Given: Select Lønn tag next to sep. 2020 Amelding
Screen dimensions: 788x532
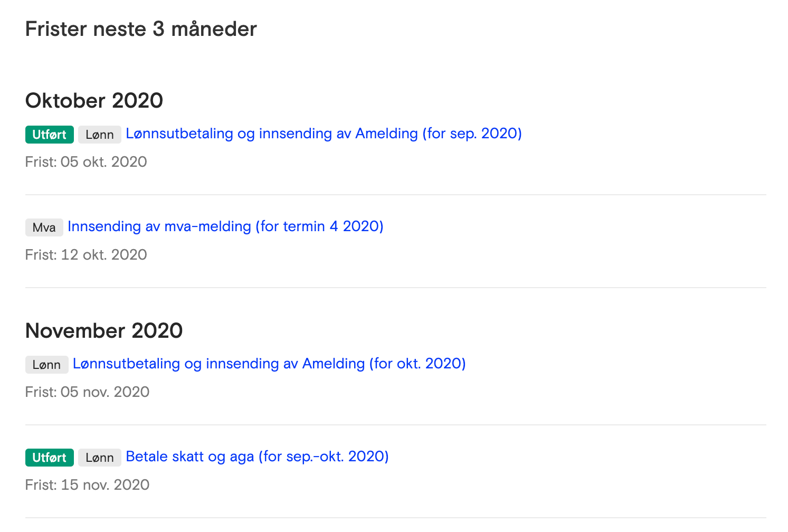Looking at the screenshot, I should (x=100, y=135).
